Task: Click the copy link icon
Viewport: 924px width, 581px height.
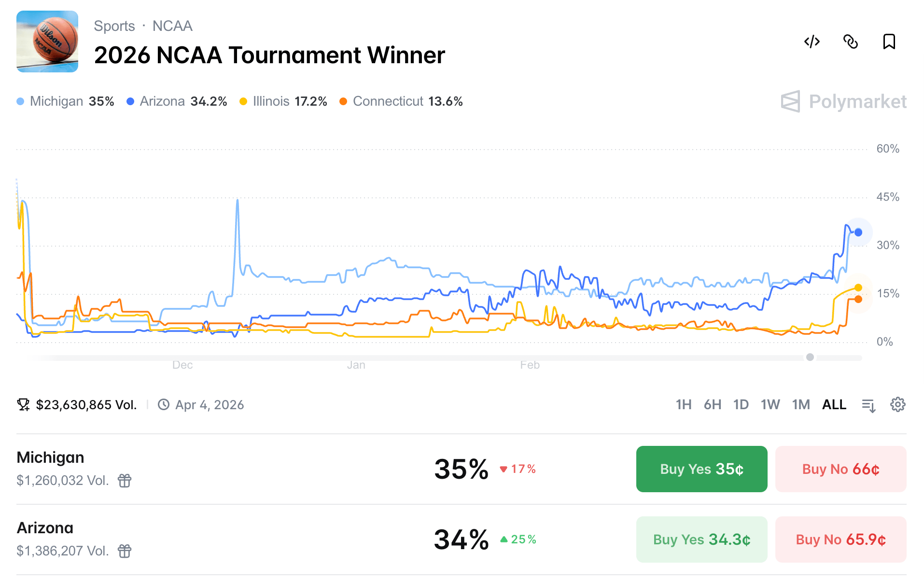Action: click(851, 42)
